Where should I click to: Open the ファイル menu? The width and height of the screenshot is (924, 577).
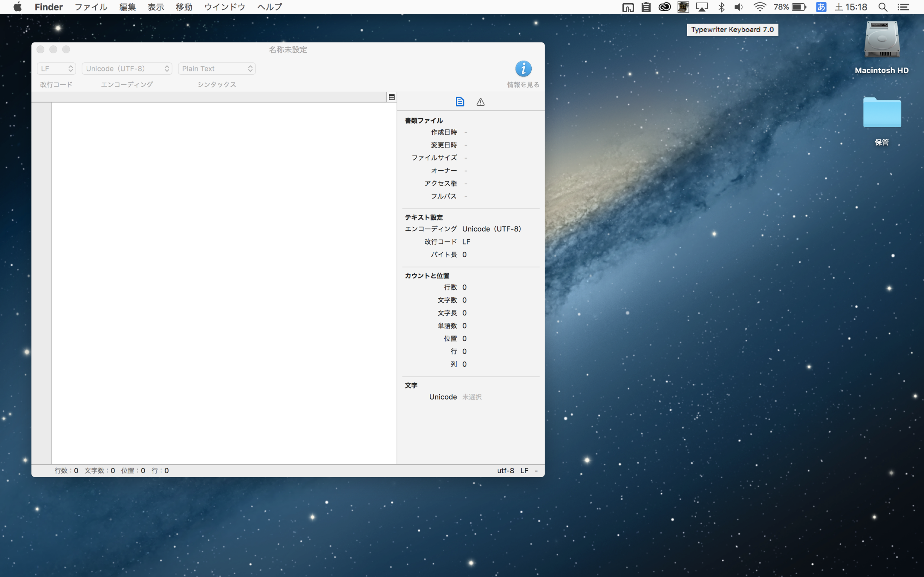[91, 7]
